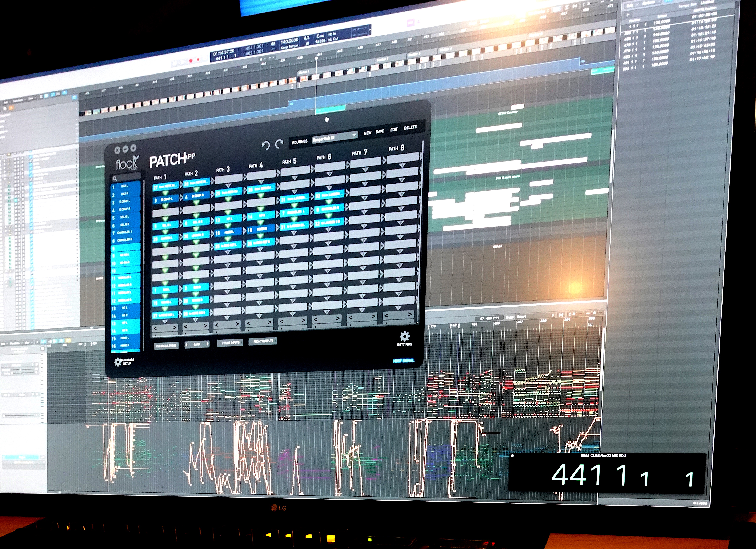Toggle M mute beside Path 1 slot 27

pos(181,185)
